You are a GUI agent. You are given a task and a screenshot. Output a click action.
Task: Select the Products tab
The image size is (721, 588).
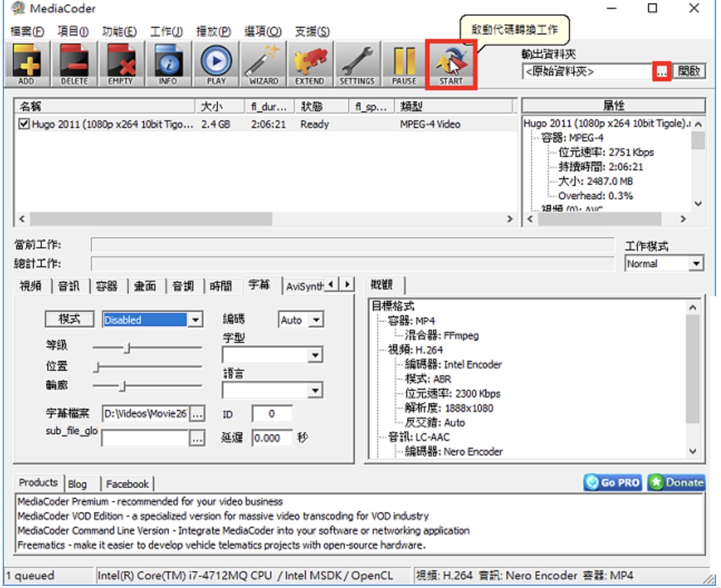pos(38,482)
